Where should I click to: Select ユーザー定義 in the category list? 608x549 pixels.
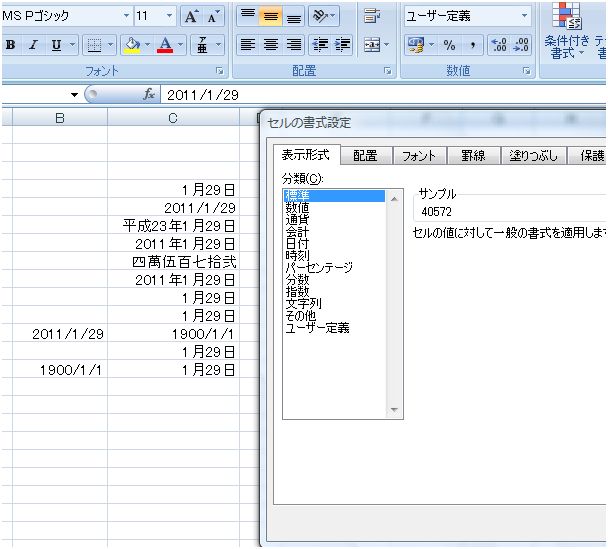coord(334,328)
